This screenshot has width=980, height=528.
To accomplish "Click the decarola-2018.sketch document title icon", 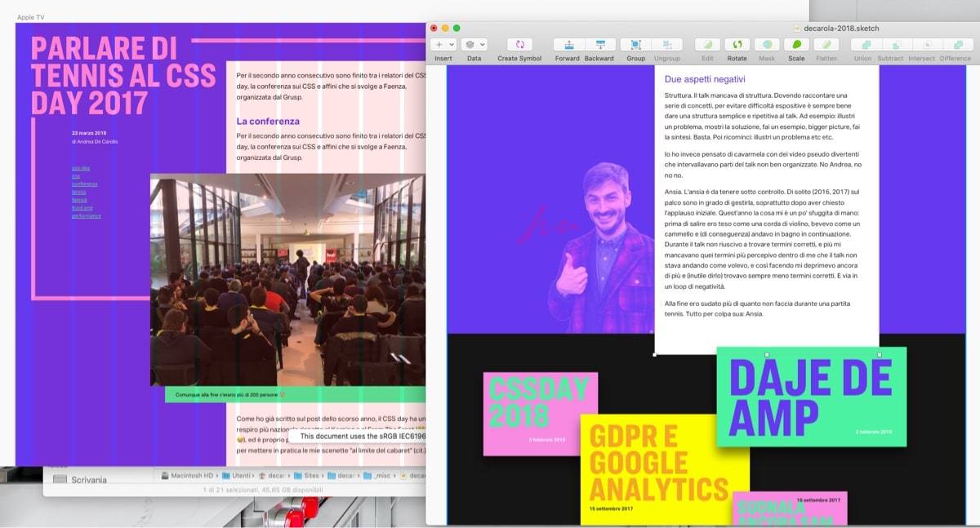I will pos(798,28).
